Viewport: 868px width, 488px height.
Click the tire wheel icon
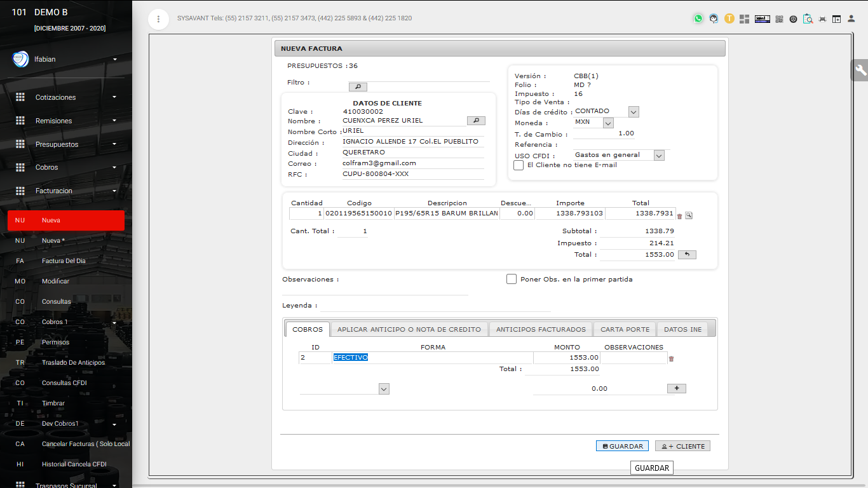pos(794,19)
